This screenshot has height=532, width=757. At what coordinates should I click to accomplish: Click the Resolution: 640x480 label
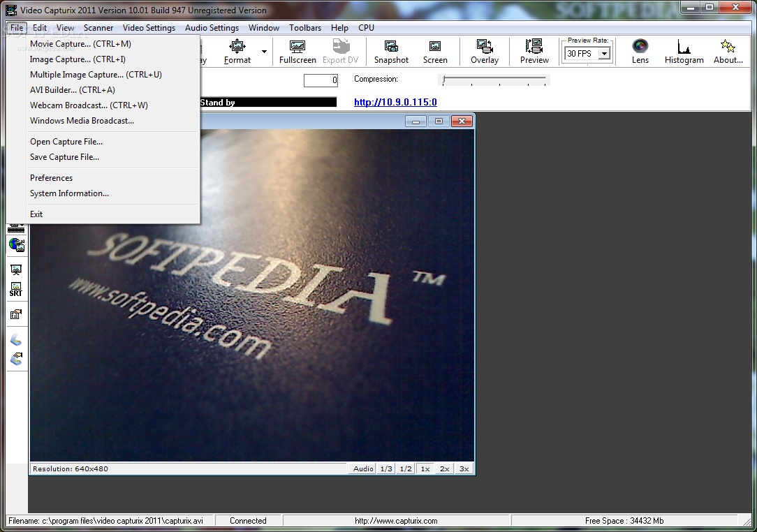tap(71, 468)
